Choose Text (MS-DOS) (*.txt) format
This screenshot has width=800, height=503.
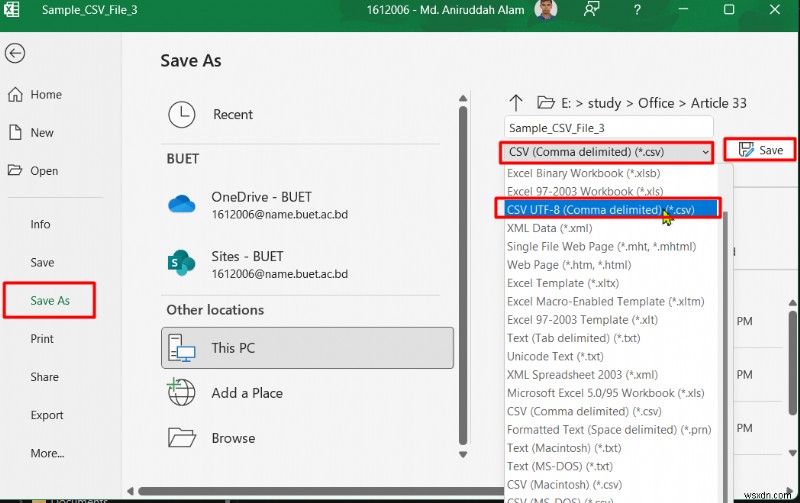click(x=560, y=467)
